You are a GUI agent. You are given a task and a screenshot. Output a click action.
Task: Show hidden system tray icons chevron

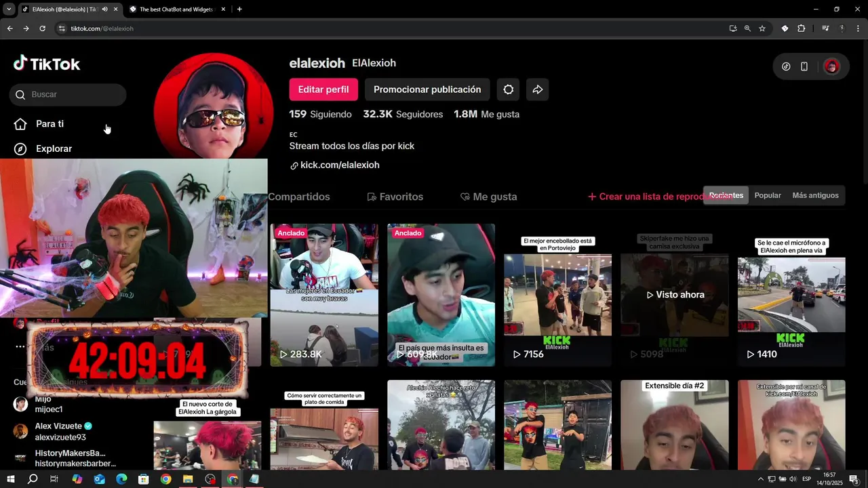[760, 479]
